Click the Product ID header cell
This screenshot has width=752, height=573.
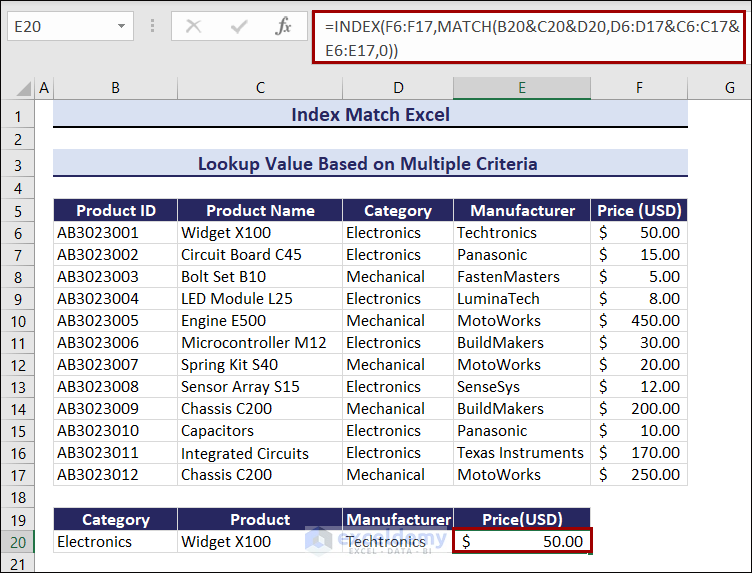point(116,210)
